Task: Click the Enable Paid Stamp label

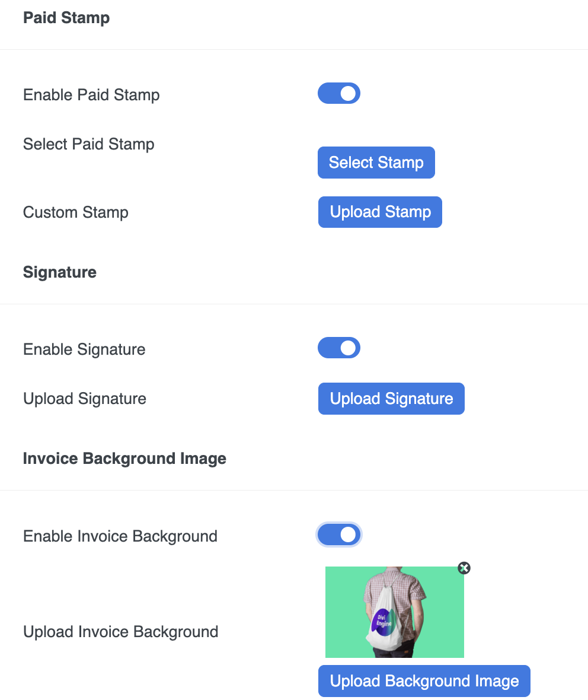Action: point(91,95)
